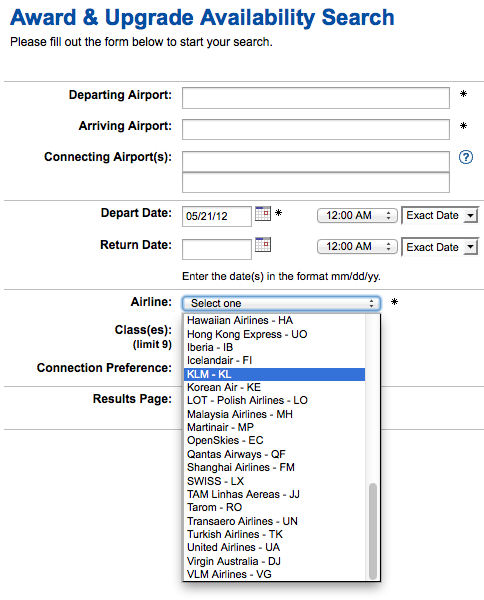Viewport: 484px width, 600px height.
Task: Choose OpenSkies - EC
Action: coord(274,440)
